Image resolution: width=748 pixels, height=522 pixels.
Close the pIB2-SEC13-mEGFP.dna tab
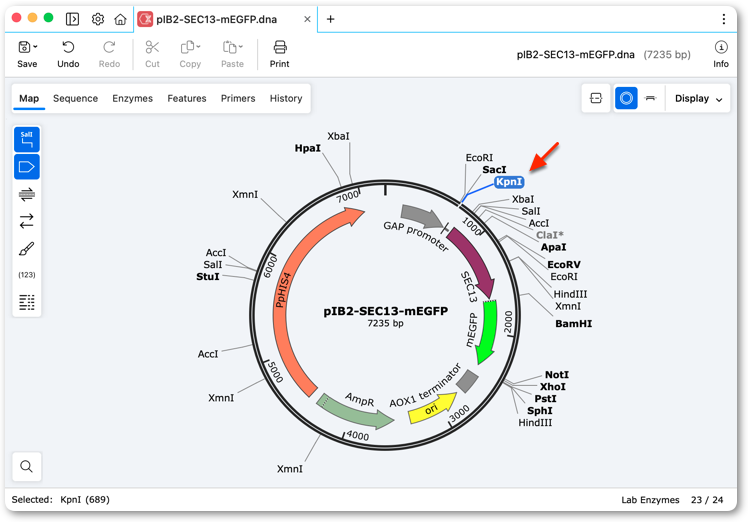307,19
